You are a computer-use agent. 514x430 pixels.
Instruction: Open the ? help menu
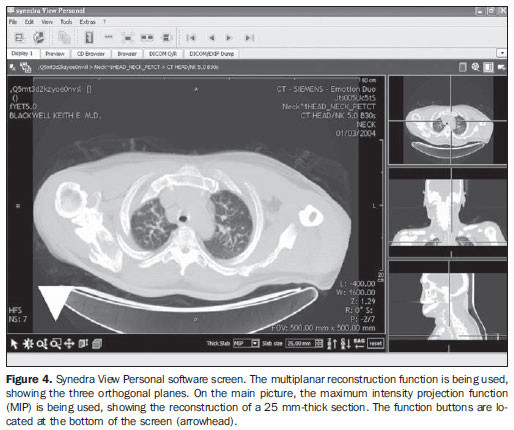point(104,22)
